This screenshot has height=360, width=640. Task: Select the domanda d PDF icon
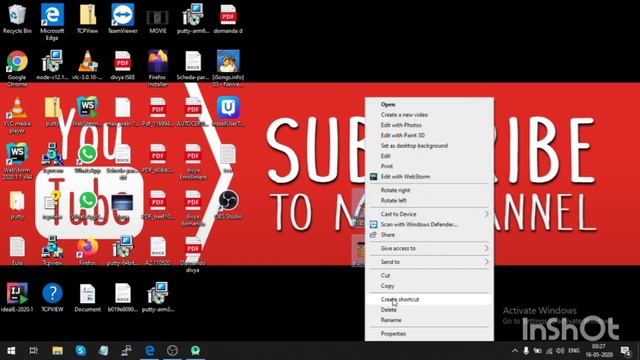pyautogui.click(x=228, y=19)
